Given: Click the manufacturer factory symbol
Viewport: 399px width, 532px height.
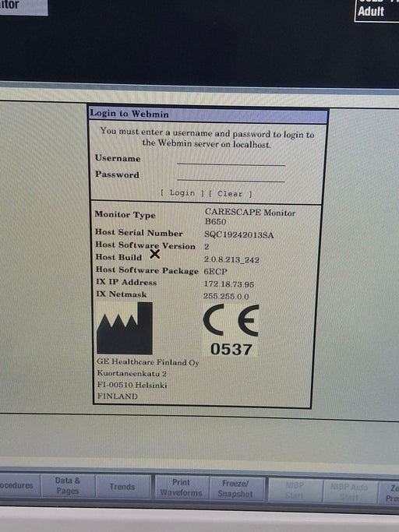Looking at the screenshot, I should point(125,328).
